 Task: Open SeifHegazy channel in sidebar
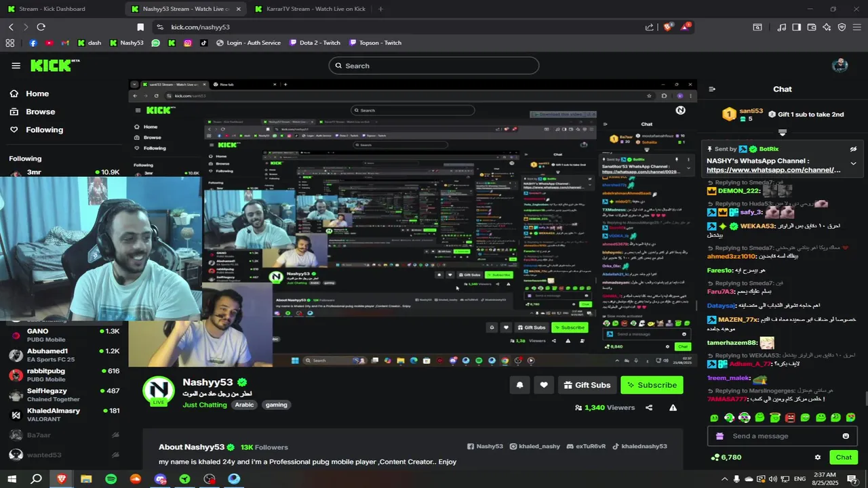coord(63,394)
